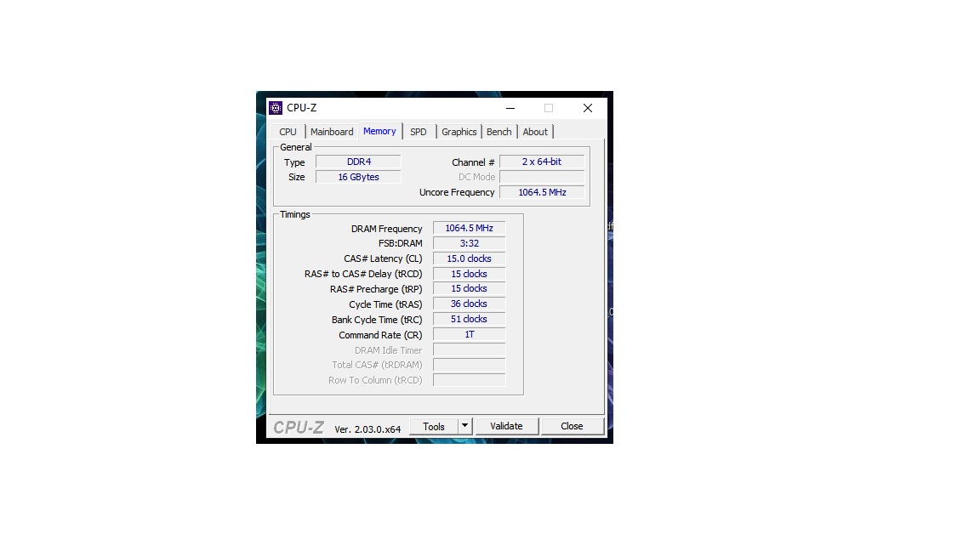Click the Validate button
The height and width of the screenshot is (551, 980).
506,426
